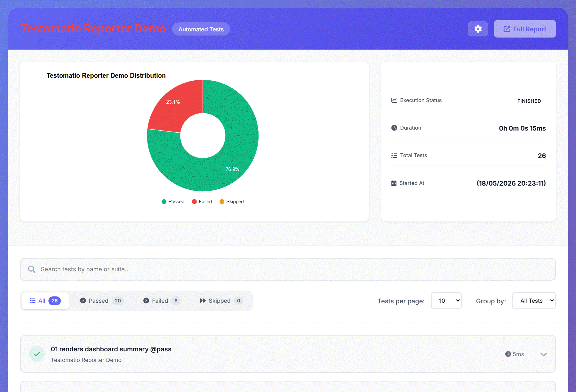Click the Total Tests list icon

[x=394, y=156]
